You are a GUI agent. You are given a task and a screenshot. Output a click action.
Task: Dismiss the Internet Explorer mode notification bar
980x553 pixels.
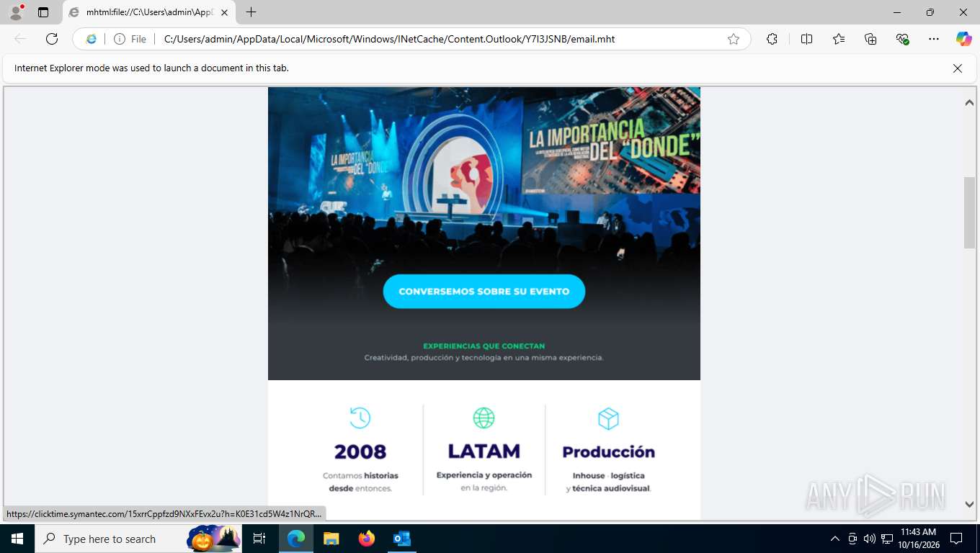tap(958, 68)
